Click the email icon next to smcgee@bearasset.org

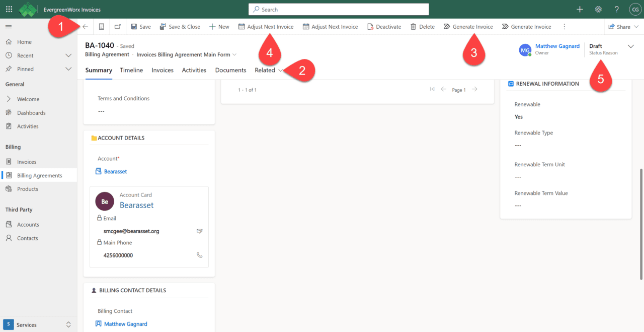pos(200,231)
